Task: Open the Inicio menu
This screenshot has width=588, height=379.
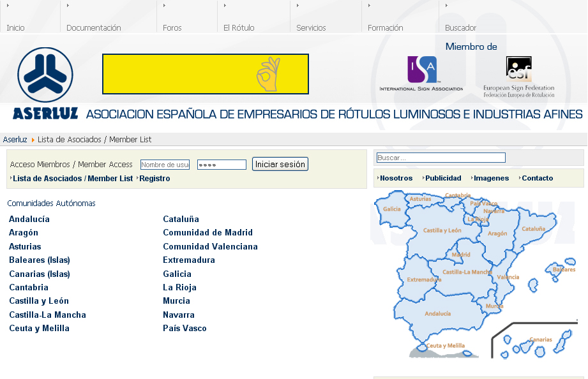Action: tap(16, 27)
